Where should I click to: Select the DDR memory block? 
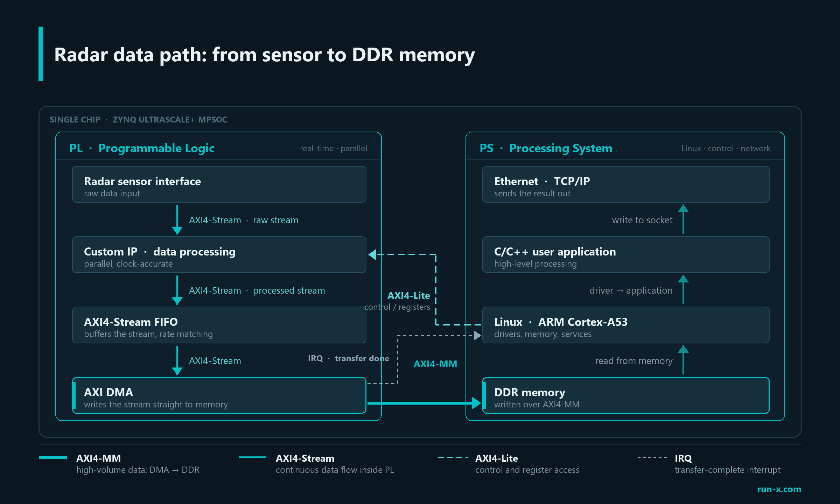626,395
